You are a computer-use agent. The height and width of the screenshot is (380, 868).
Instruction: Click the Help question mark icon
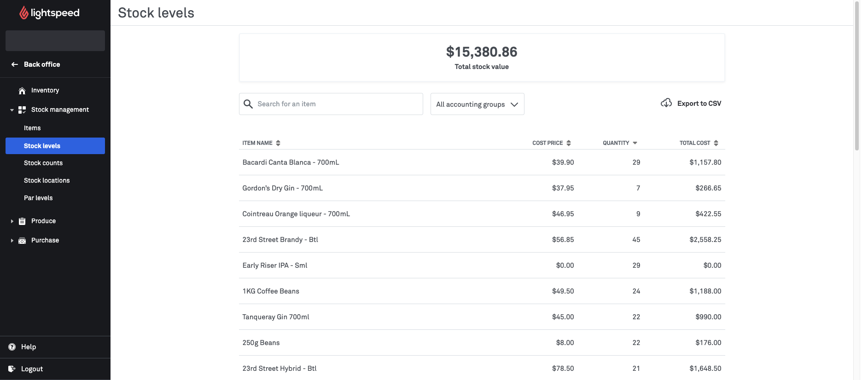coord(12,347)
